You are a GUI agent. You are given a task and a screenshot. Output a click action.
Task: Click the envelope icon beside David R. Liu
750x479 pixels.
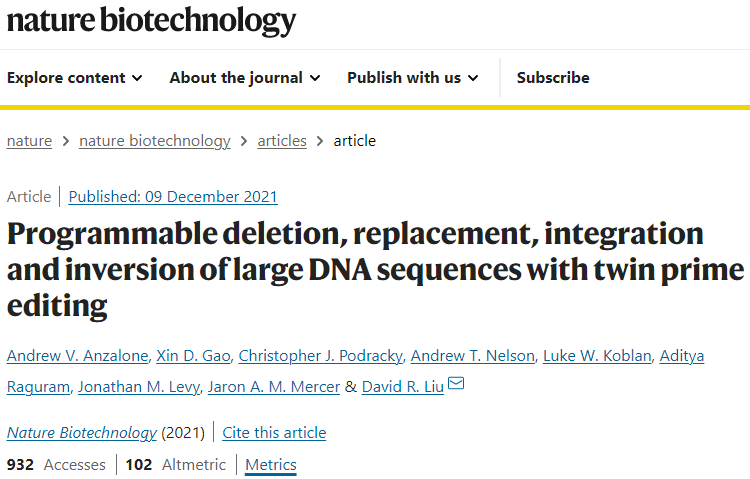(456, 383)
